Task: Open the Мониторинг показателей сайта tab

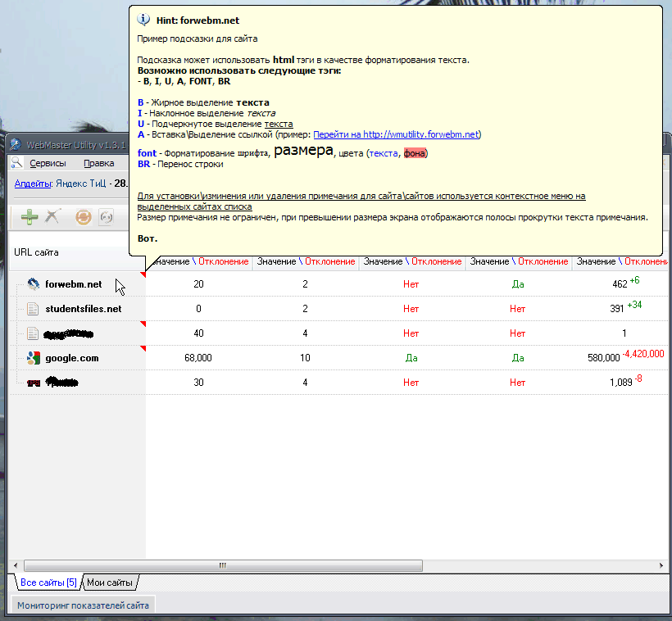Action: click(81, 605)
